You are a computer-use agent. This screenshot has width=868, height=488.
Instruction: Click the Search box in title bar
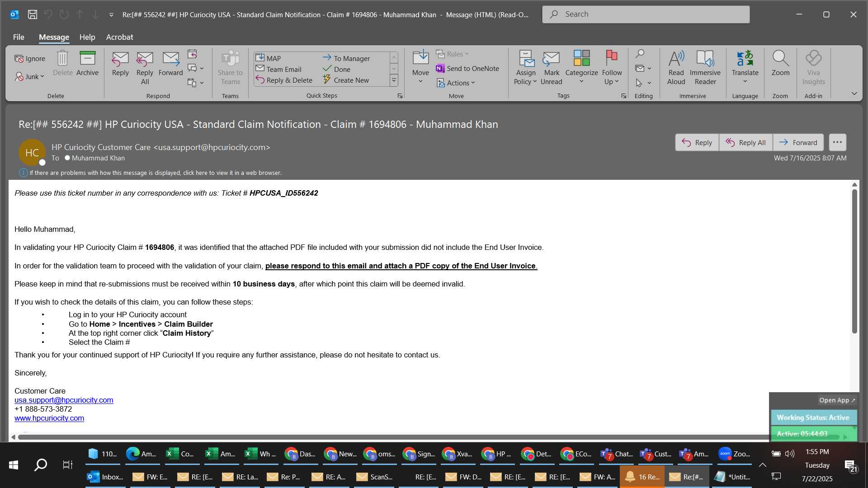coord(646,14)
